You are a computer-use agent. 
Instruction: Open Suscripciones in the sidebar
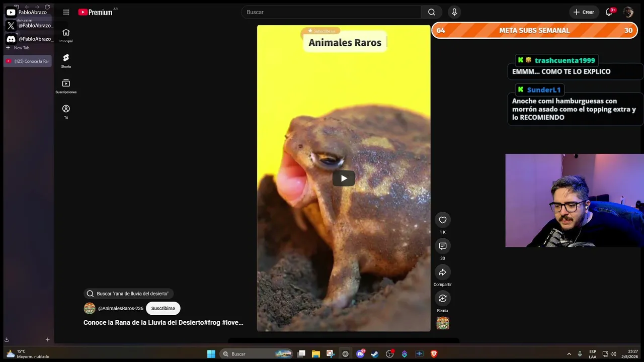pos(66,86)
